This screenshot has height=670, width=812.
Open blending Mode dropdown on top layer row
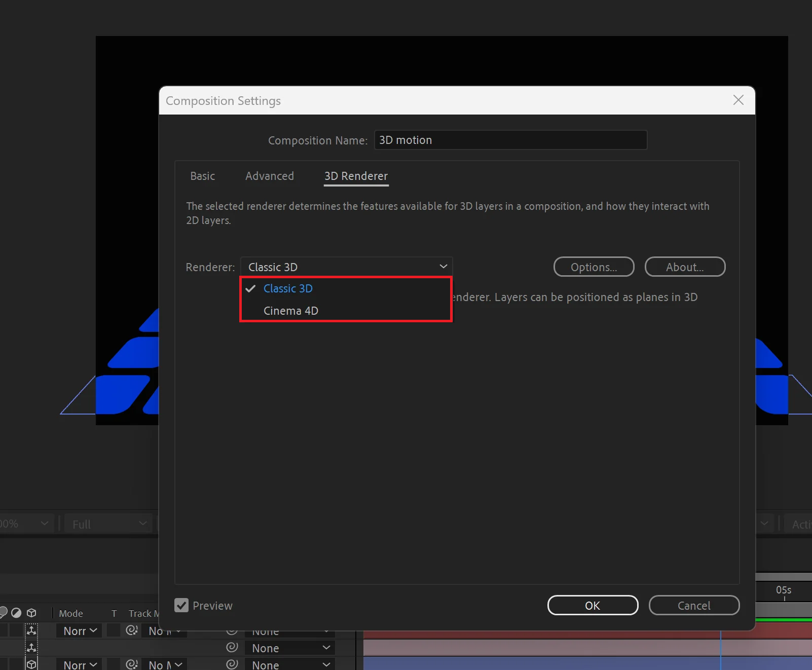(80, 630)
